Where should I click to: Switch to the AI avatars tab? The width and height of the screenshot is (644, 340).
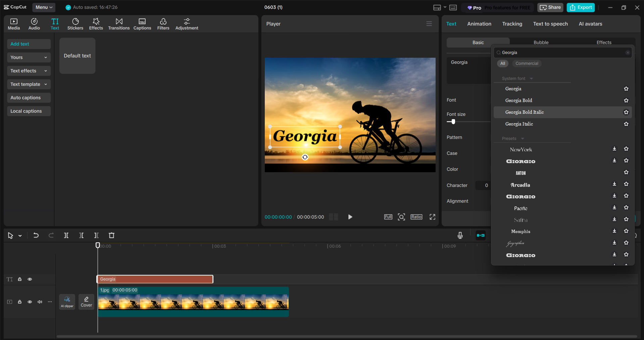[590, 24]
